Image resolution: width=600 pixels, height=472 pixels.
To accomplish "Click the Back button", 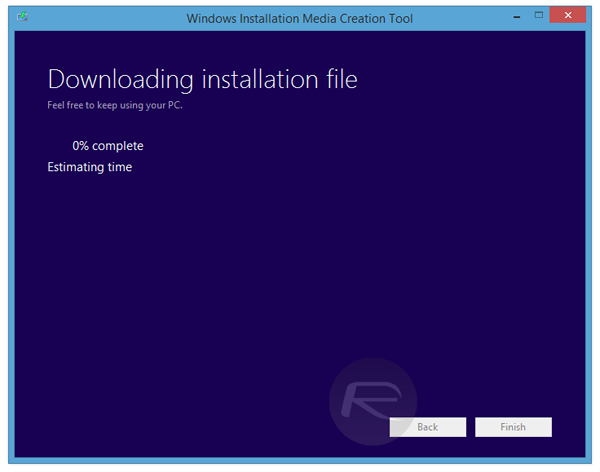I will (427, 427).
